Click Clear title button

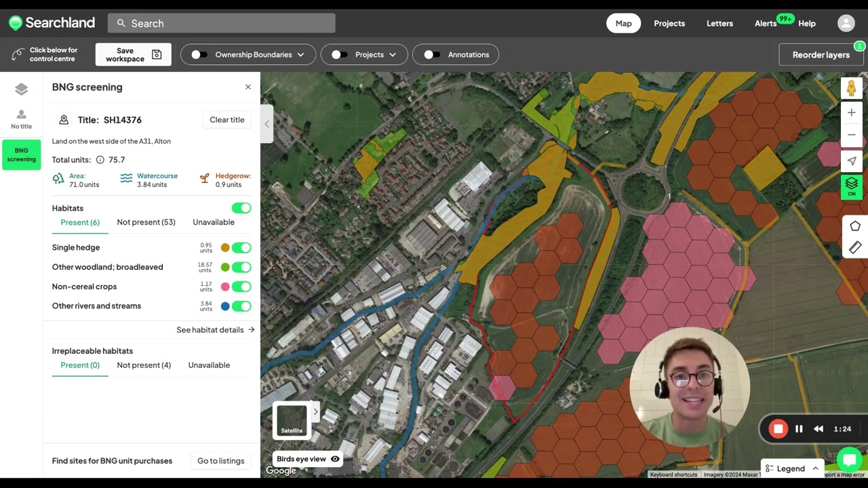[x=226, y=120]
